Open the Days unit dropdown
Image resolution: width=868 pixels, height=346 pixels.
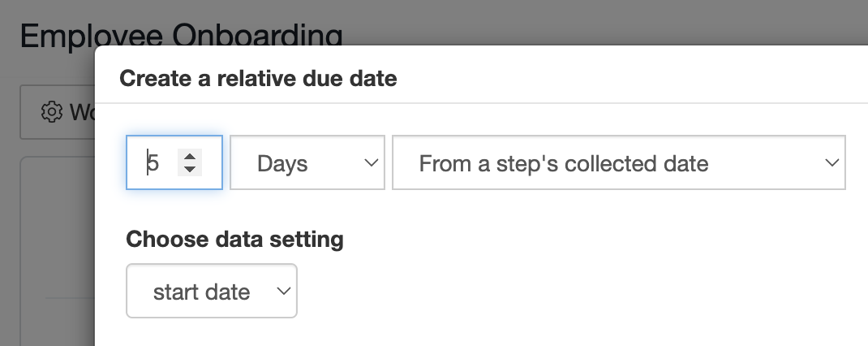(307, 162)
